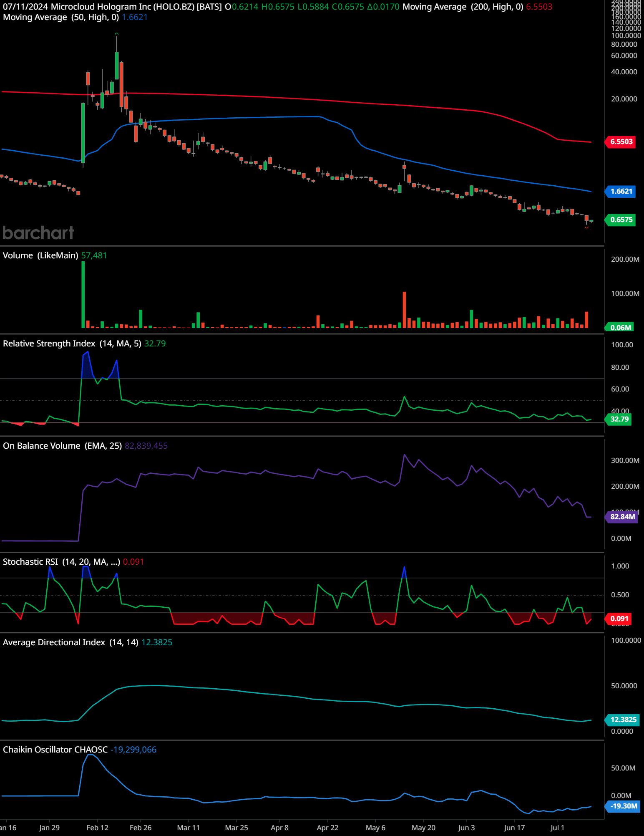Click the tall green volume bar in February
Screen dimensions: 644x836
(83, 294)
